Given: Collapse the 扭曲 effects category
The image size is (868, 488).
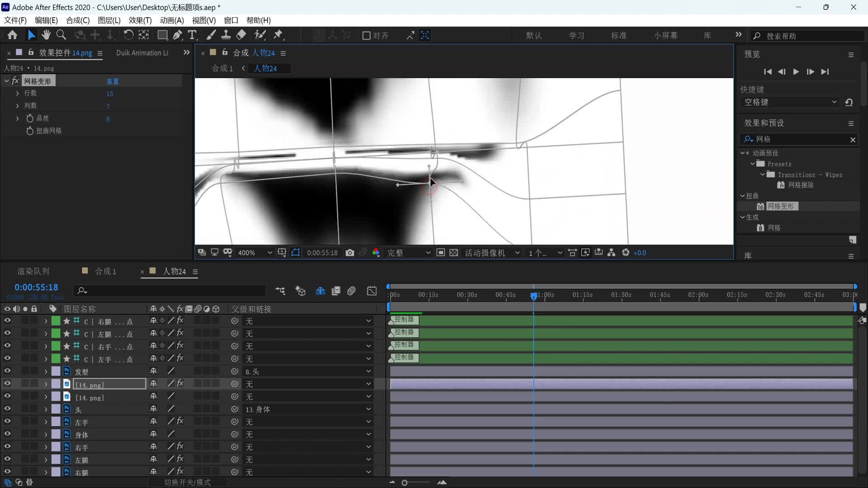Looking at the screenshot, I should pos(742,196).
